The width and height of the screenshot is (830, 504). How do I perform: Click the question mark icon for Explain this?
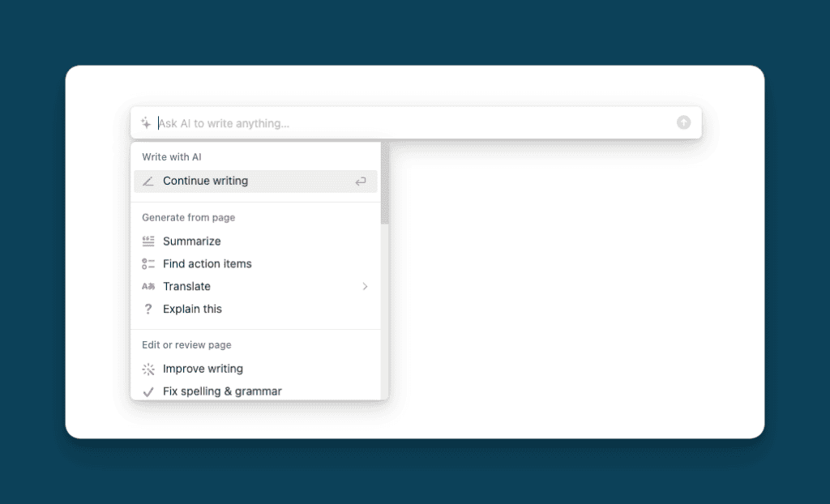click(x=148, y=310)
